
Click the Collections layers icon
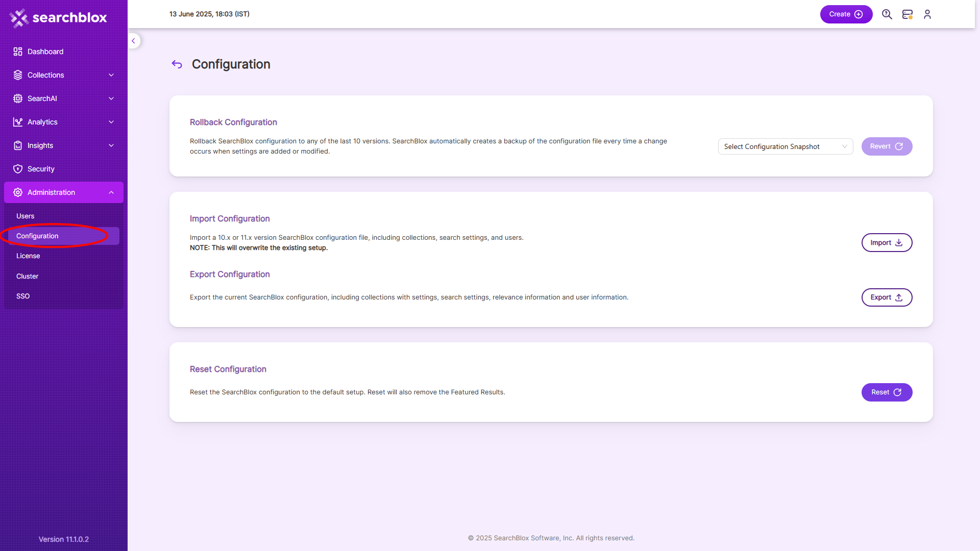pyautogui.click(x=18, y=75)
